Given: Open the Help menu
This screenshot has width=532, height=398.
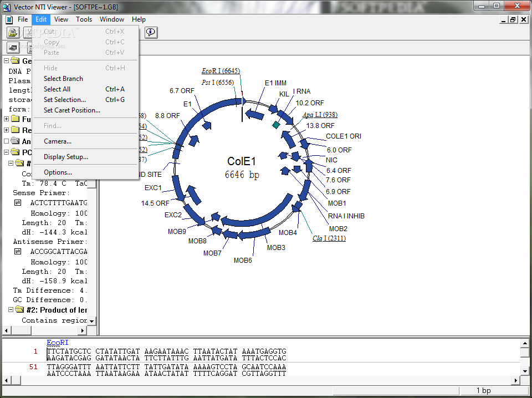Looking at the screenshot, I should pyautogui.click(x=139, y=19).
